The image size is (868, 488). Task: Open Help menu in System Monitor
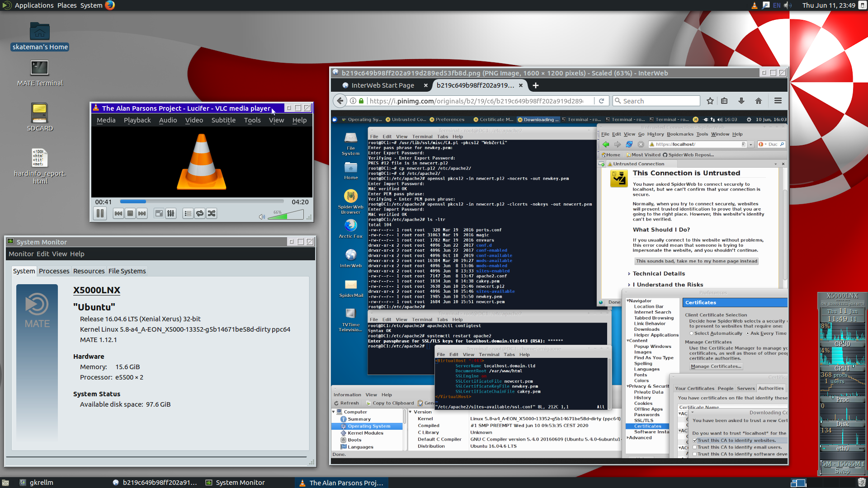point(77,254)
